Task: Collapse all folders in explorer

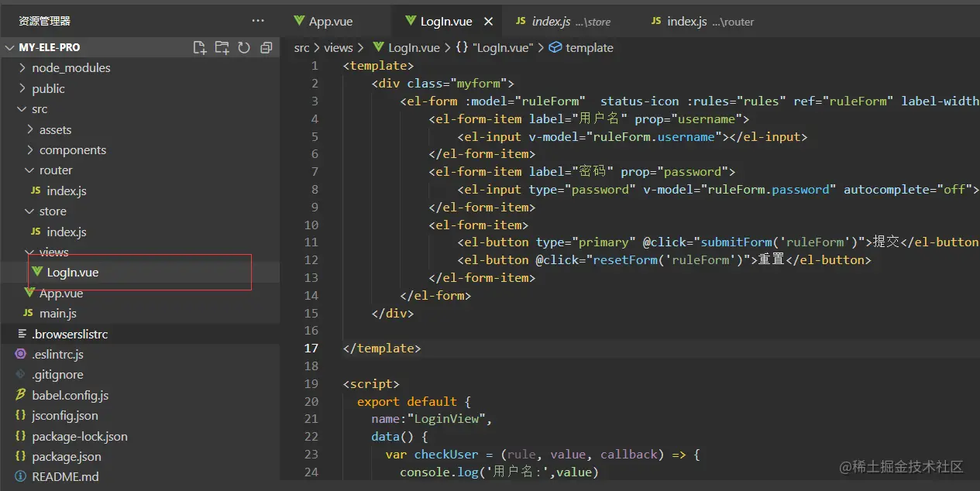Action: coord(266,47)
